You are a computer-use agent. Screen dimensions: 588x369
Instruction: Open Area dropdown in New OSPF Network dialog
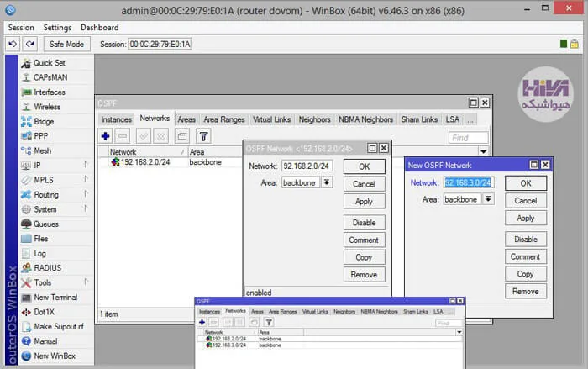(488, 199)
